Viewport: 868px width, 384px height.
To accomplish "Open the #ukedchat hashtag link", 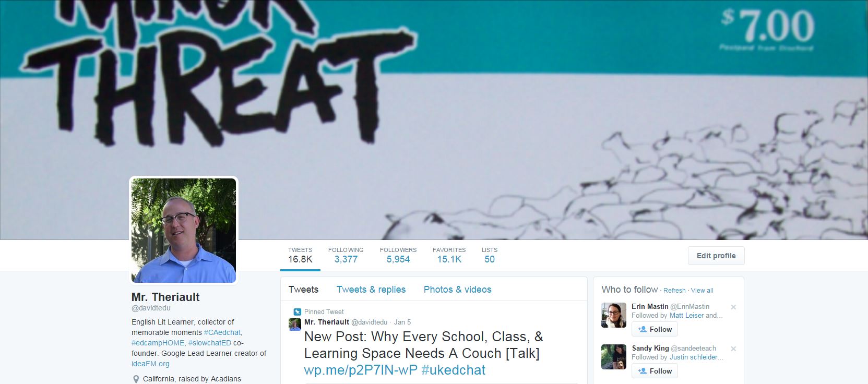I will [x=453, y=370].
